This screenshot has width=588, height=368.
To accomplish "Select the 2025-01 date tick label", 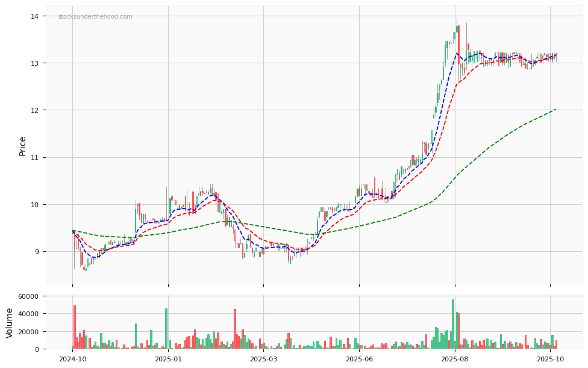I will point(168,359).
